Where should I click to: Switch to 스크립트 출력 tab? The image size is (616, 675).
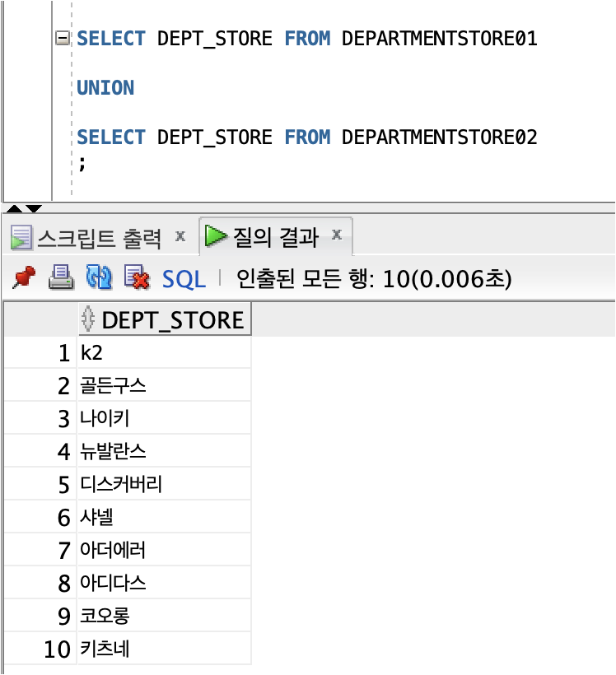click(x=99, y=238)
